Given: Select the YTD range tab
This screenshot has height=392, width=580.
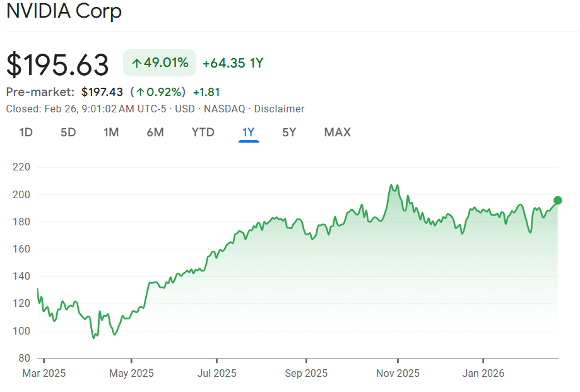Looking at the screenshot, I should pyautogui.click(x=203, y=133).
